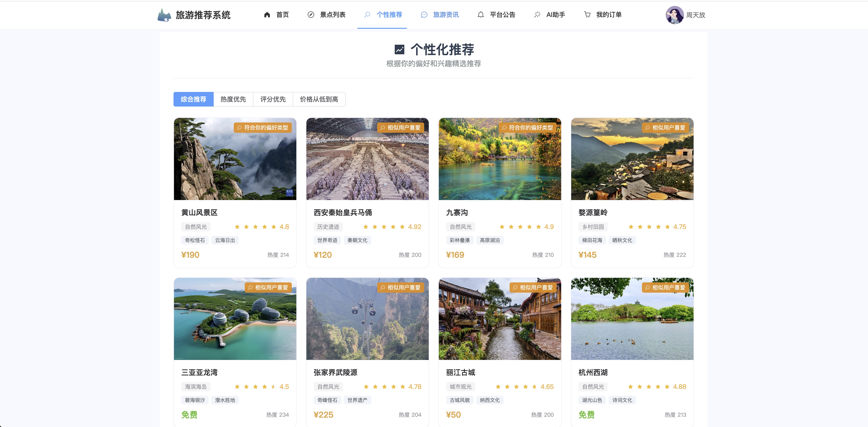The width and height of the screenshot is (868, 427).
Task: Click the 九寨沟 title
Action: (x=457, y=213)
